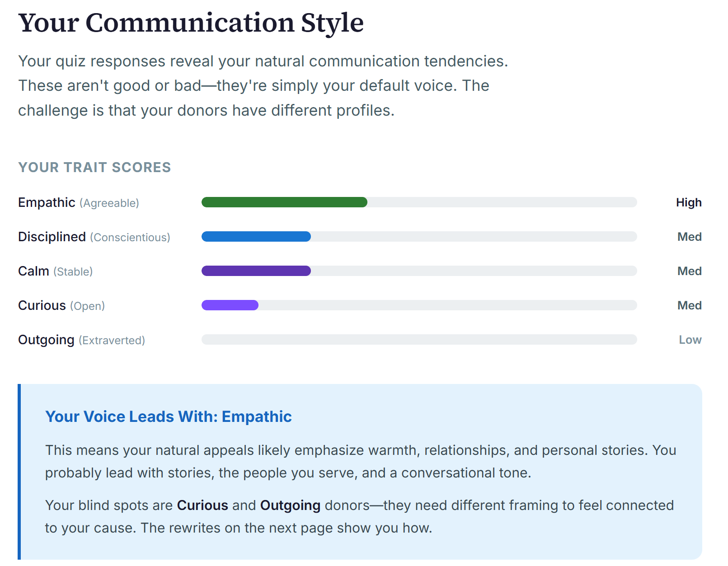Click the Disciplined blue progress bar

click(x=256, y=237)
